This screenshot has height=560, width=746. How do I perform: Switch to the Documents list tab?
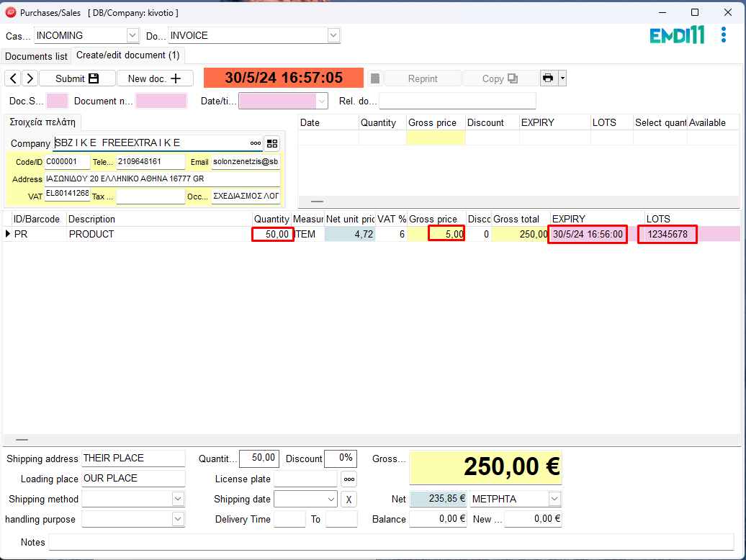(36, 56)
